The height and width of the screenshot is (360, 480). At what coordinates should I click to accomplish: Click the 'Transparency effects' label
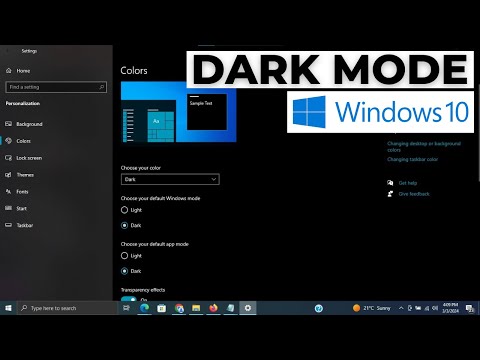pyautogui.click(x=143, y=290)
